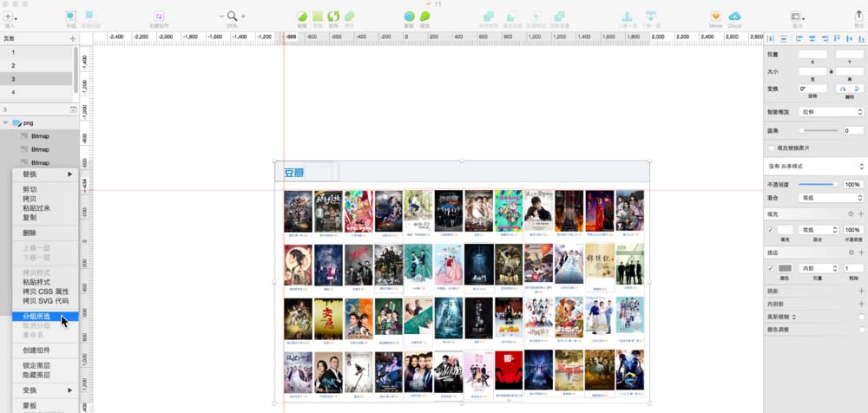Click the Mask toolbar icon
Image resolution: width=868 pixels, height=413 pixels.
409,16
